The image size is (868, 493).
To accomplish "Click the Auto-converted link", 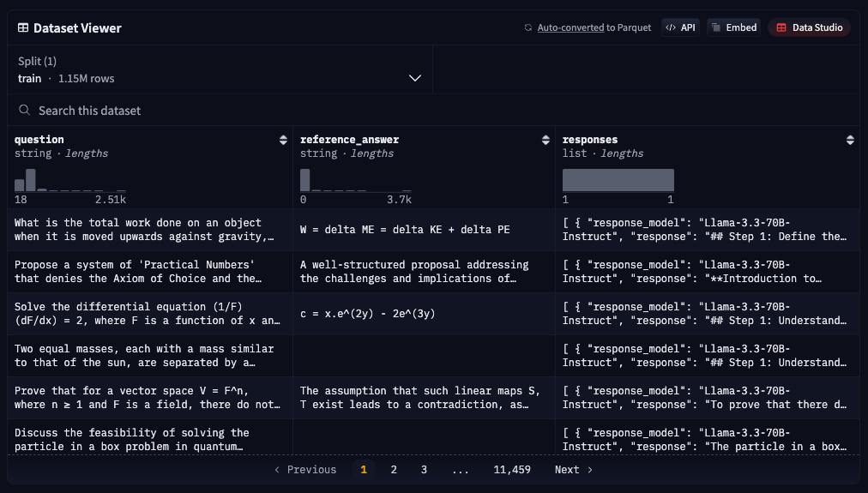I will pos(570,28).
